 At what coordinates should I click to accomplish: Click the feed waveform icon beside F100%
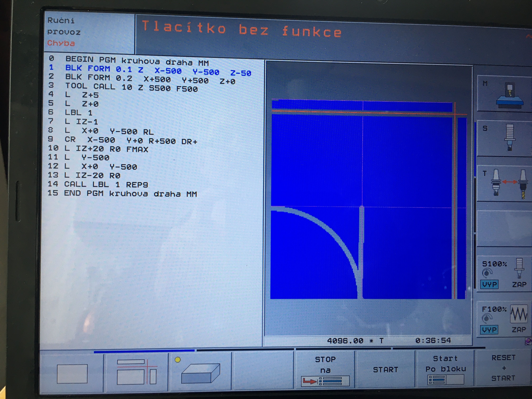519,314
